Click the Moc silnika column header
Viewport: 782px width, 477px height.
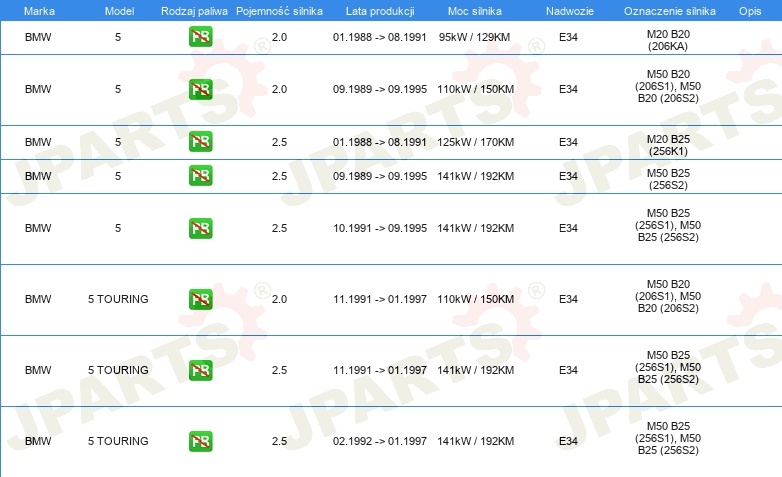coord(474,11)
